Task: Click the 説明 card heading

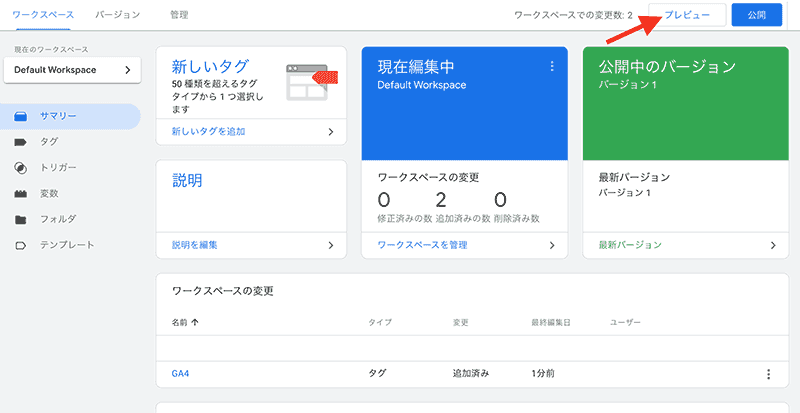Action: click(x=187, y=180)
